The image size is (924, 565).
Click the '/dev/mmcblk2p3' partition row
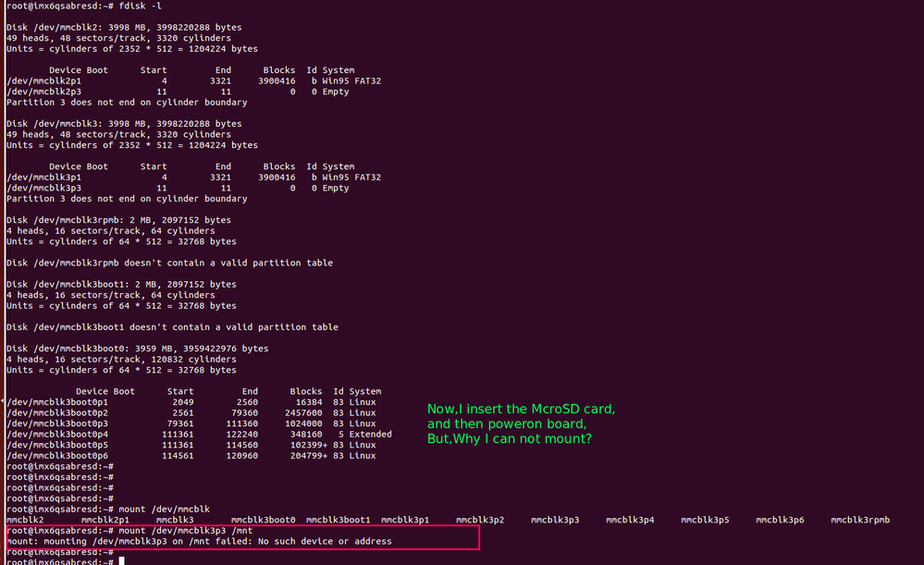178,92
